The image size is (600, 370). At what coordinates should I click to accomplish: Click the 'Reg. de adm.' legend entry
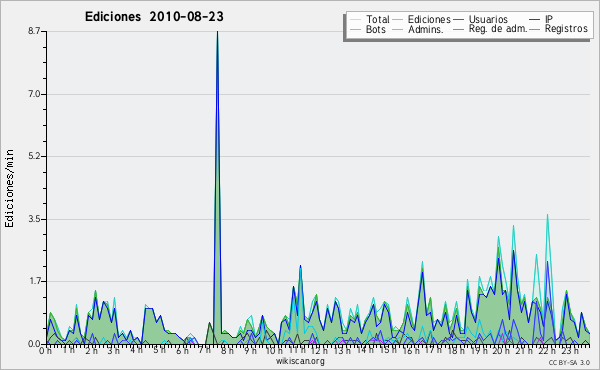pyautogui.click(x=498, y=29)
